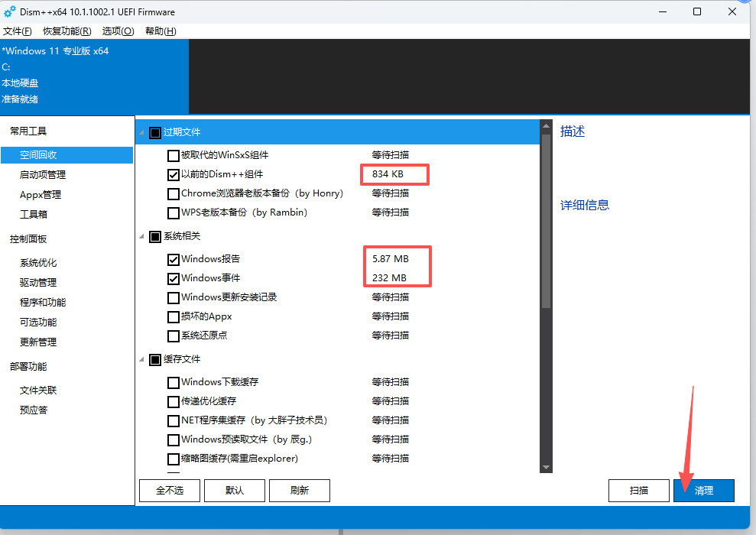Check 损坏的Appx checkbox
This screenshot has height=535, width=756.
pyautogui.click(x=173, y=316)
